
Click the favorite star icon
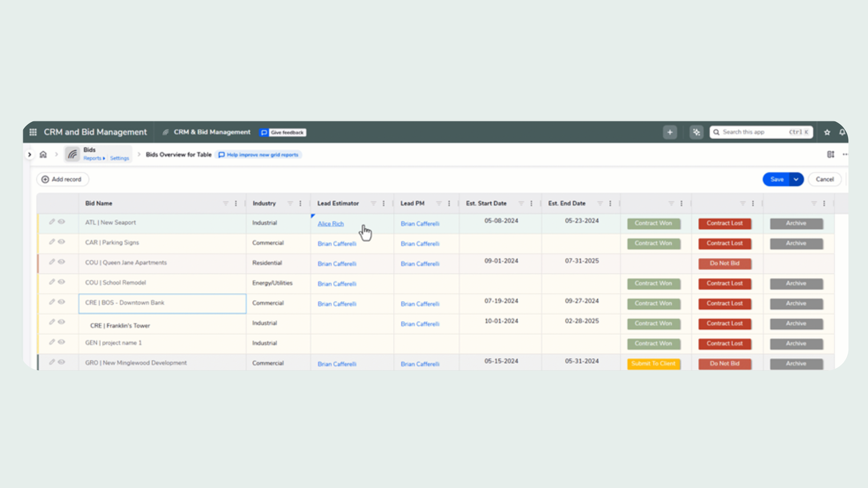coord(827,132)
